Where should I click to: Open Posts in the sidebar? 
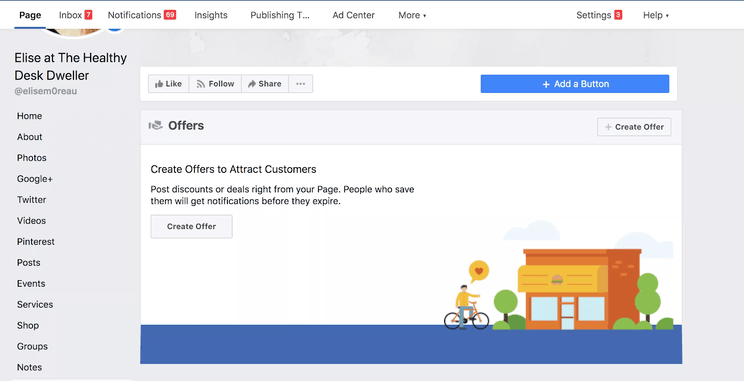[28, 262]
